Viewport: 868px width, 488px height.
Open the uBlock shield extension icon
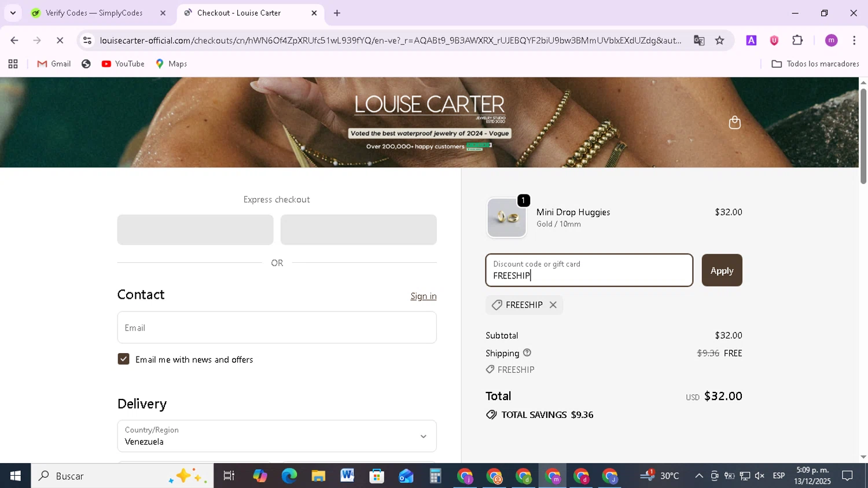774,40
